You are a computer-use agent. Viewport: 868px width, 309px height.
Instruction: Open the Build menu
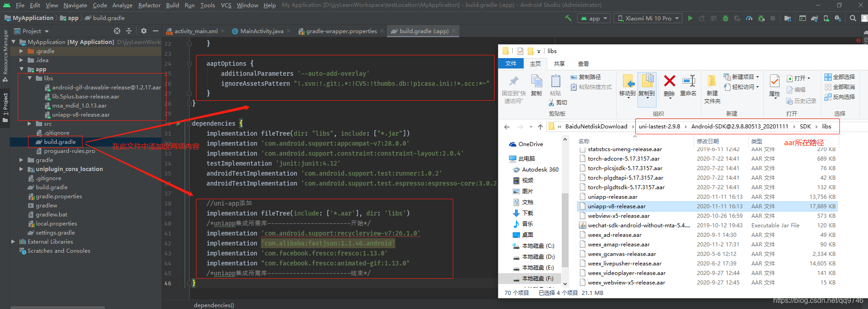point(172,5)
